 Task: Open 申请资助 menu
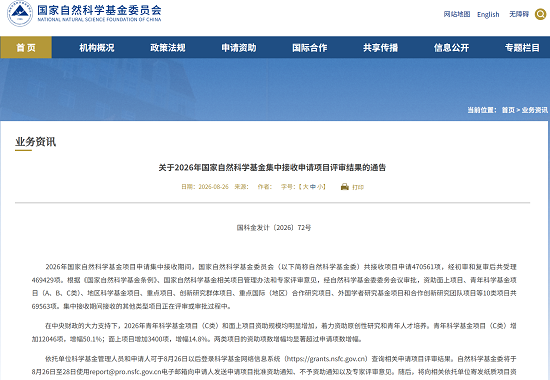pos(239,47)
